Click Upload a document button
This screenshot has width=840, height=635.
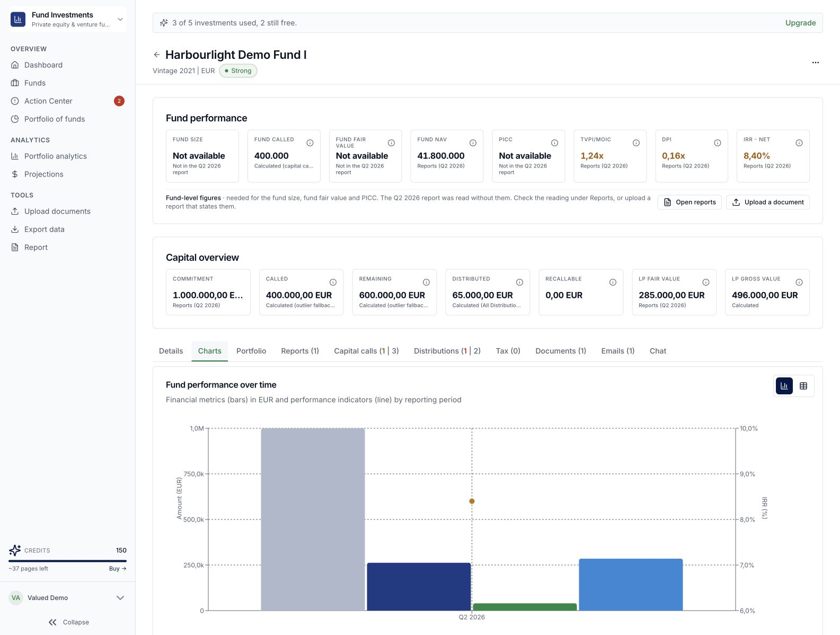pyautogui.click(x=768, y=202)
